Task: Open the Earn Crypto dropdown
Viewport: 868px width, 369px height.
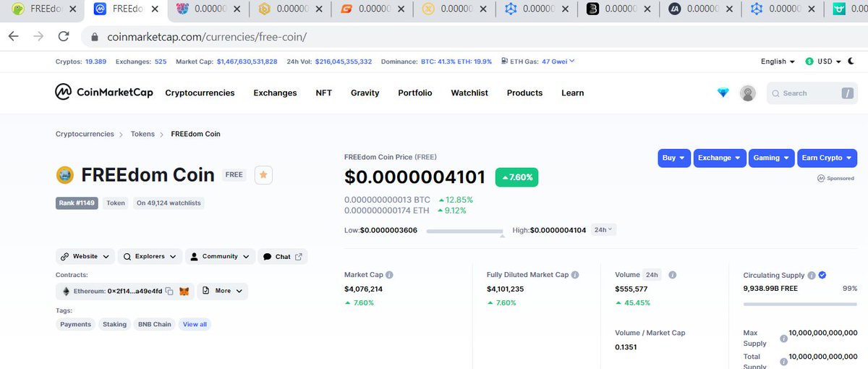Action: [x=827, y=158]
